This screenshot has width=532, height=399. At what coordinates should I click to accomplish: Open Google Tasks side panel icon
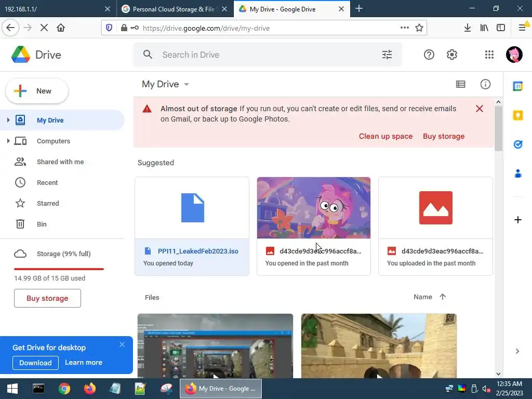518,144
